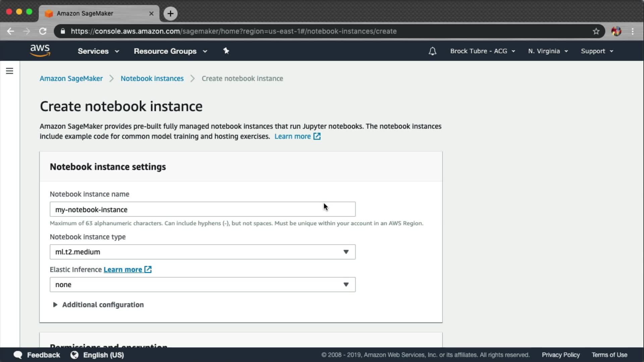This screenshot has width=644, height=362.
Task: Bookmark page with the star icon
Action: (596, 31)
